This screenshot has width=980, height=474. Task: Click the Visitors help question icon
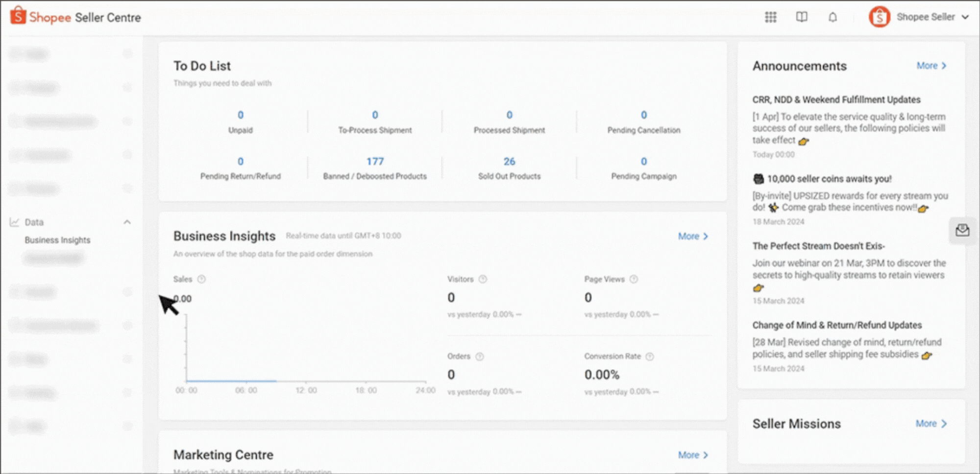pyautogui.click(x=483, y=279)
